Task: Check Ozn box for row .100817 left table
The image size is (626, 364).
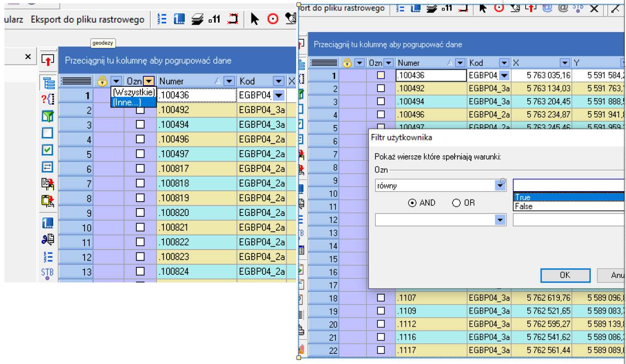Action: pos(140,168)
